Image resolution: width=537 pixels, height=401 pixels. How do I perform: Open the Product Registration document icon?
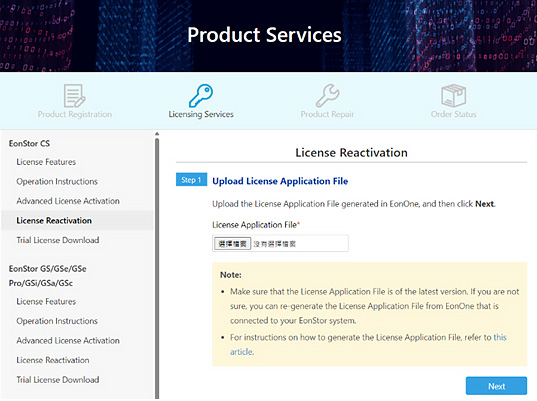74,96
